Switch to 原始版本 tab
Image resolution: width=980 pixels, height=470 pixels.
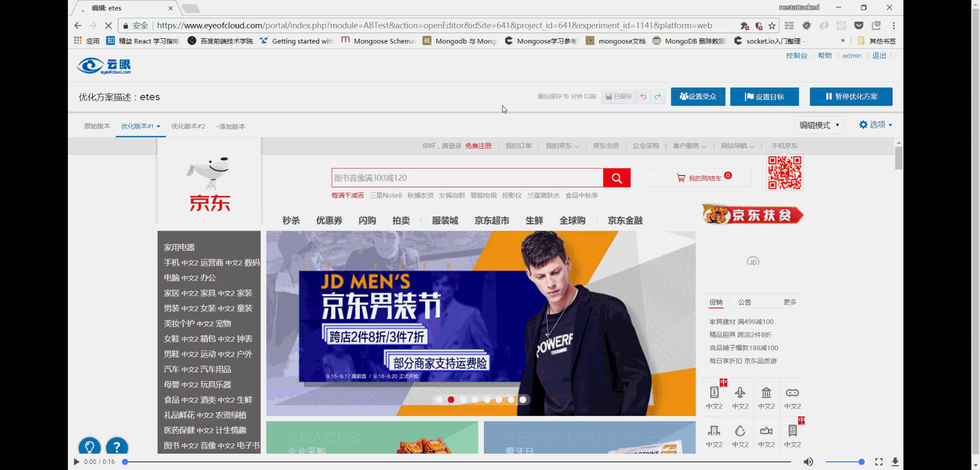97,126
